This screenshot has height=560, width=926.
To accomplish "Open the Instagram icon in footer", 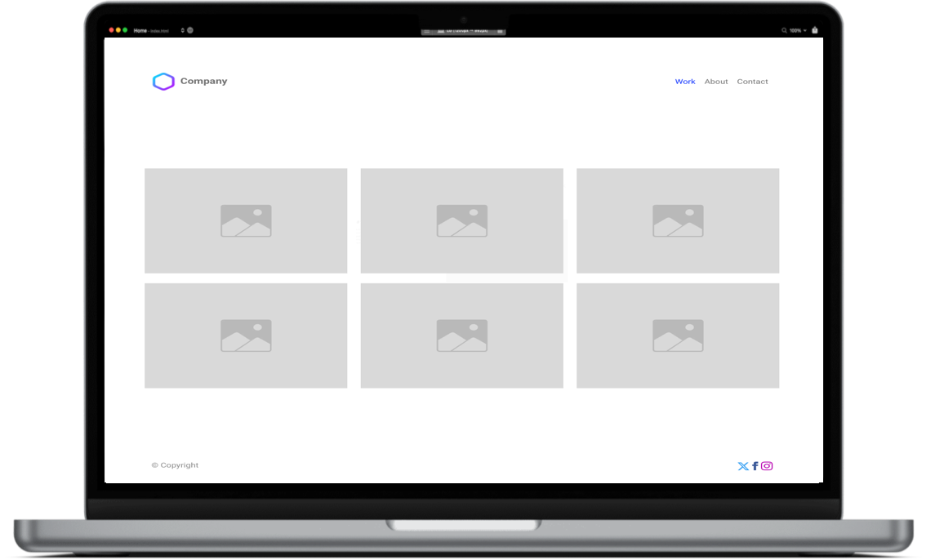I will pyautogui.click(x=767, y=466).
